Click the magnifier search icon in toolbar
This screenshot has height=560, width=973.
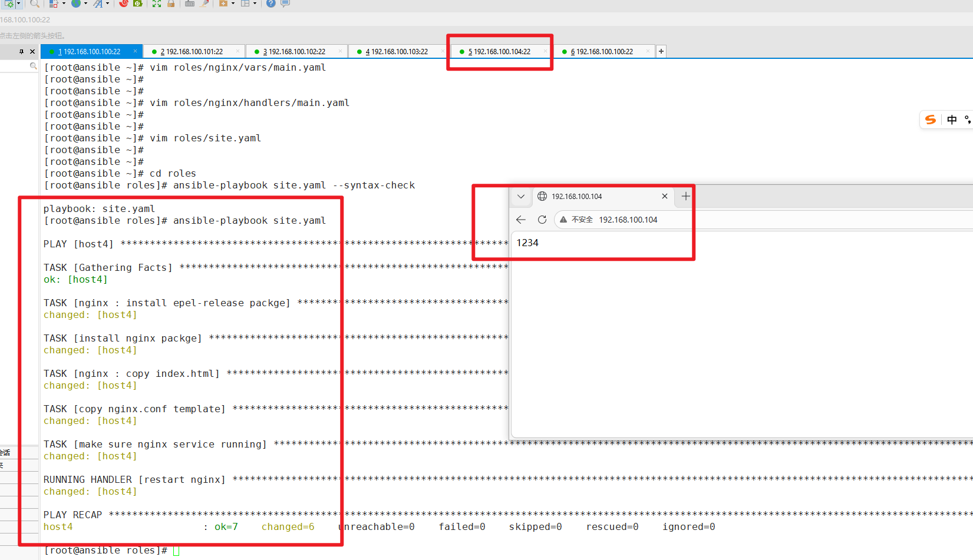click(x=35, y=4)
